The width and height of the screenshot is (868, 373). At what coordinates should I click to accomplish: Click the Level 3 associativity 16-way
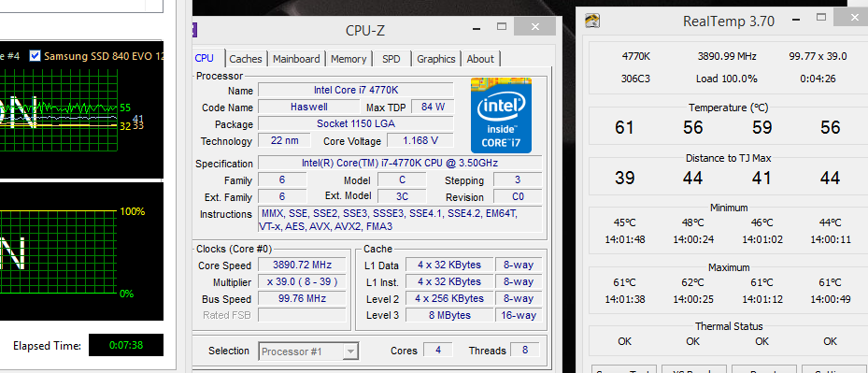pyautogui.click(x=519, y=315)
